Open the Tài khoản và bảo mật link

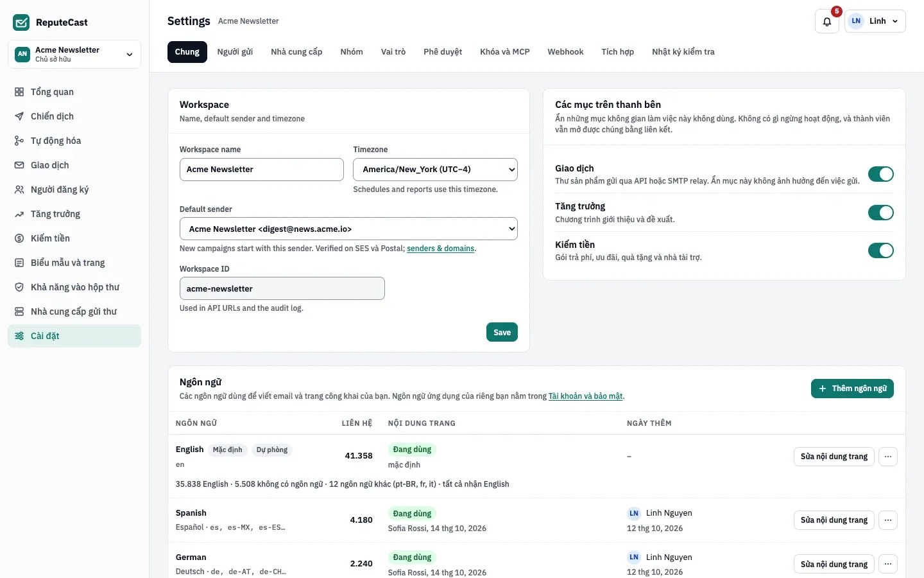coord(585,396)
